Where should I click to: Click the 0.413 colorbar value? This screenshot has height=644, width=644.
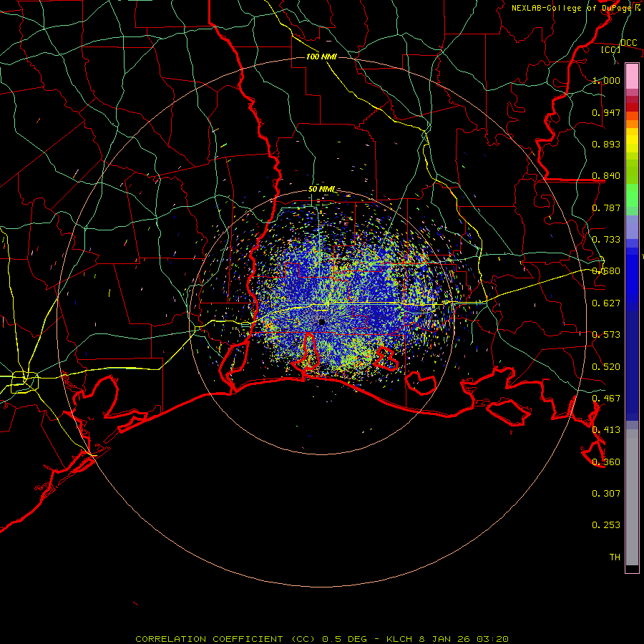(x=606, y=430)
